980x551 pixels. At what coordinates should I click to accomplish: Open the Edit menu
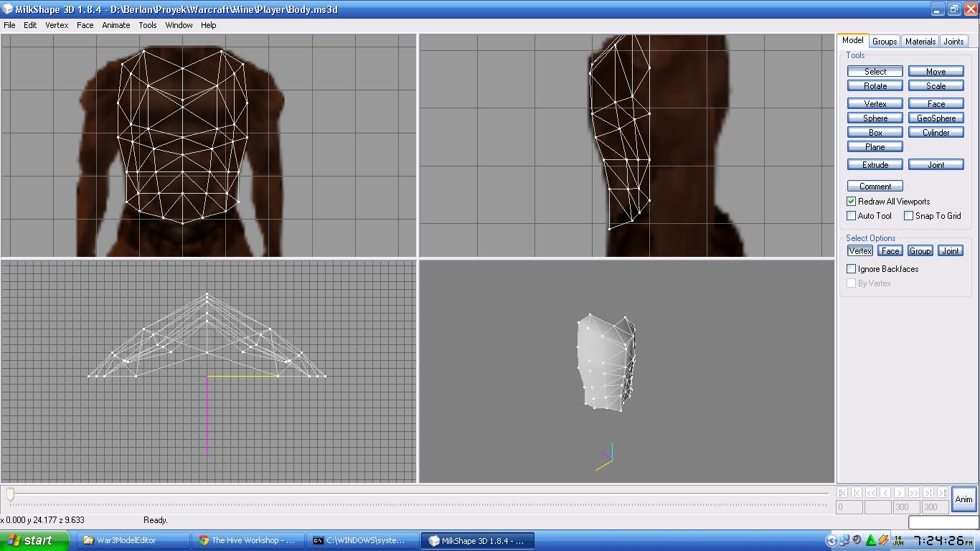30,25
